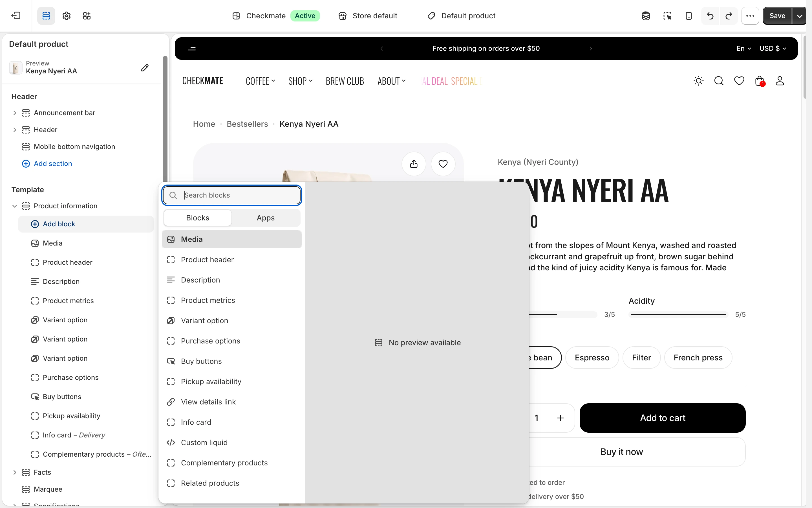Choose Custom liquid block

click(x=231, y=443)
